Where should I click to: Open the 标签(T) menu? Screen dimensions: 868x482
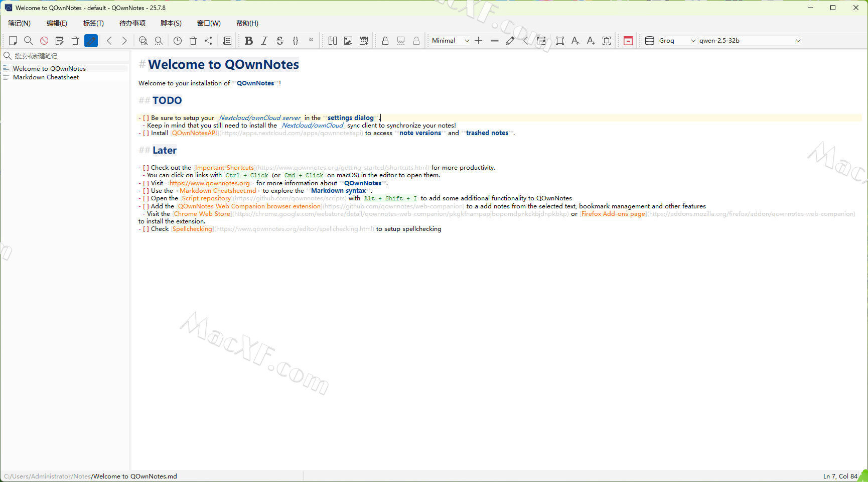pos(93,23)
